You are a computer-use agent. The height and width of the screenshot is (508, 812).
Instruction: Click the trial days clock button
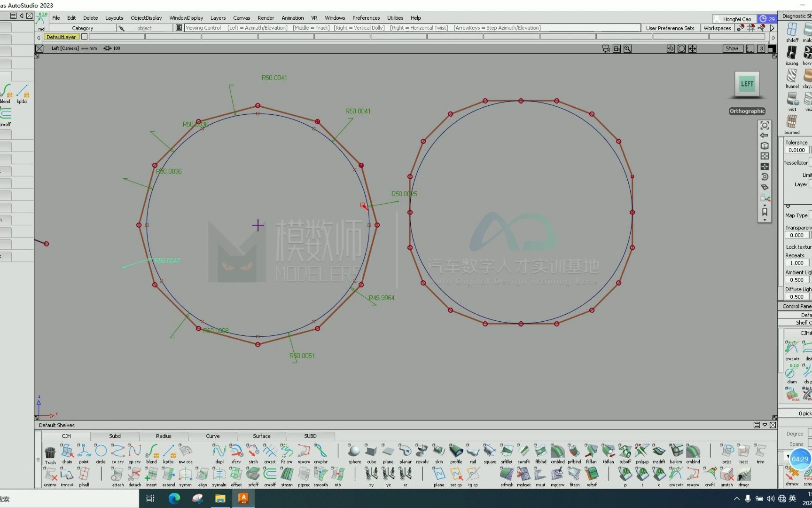tap(767, 19)
